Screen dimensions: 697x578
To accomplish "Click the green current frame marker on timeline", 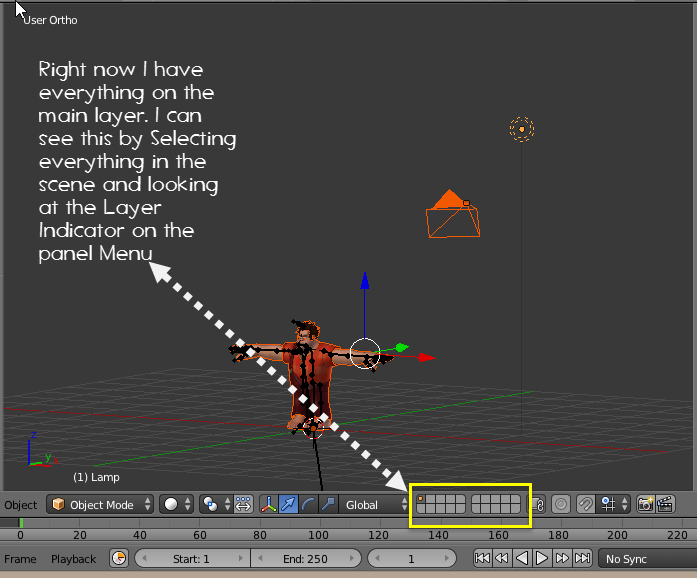I will [x=21, y=523].
